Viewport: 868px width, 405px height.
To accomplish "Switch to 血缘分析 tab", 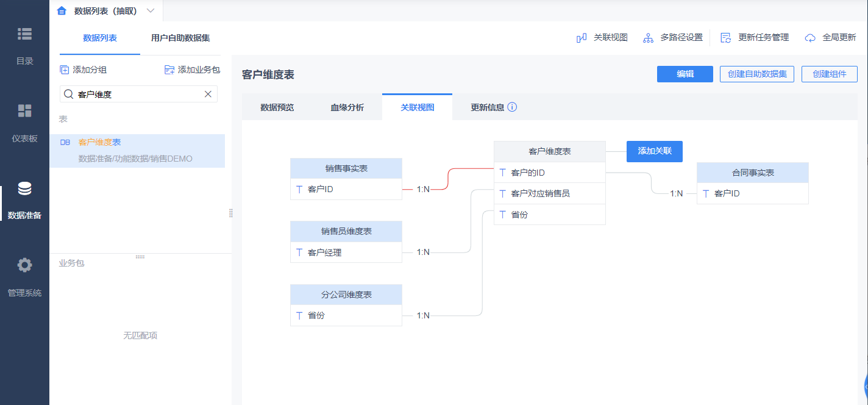I will (347, 107).
